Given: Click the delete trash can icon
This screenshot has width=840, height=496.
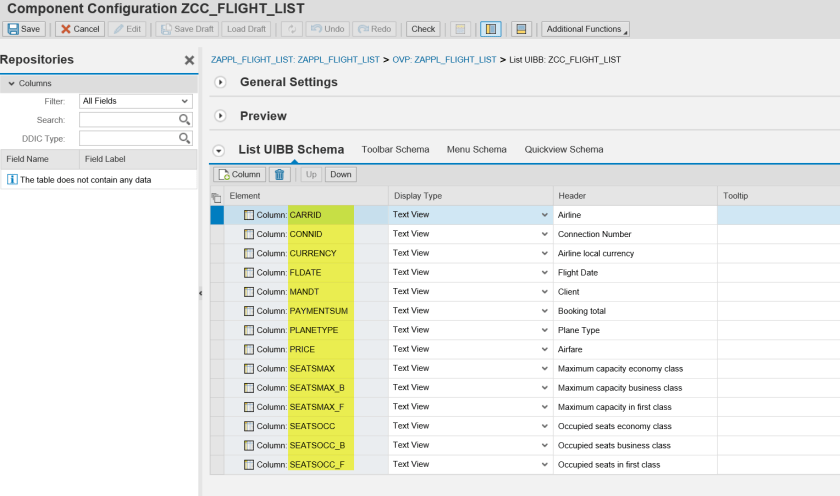Looking at the screenshot, I should [x=280, y=174].
